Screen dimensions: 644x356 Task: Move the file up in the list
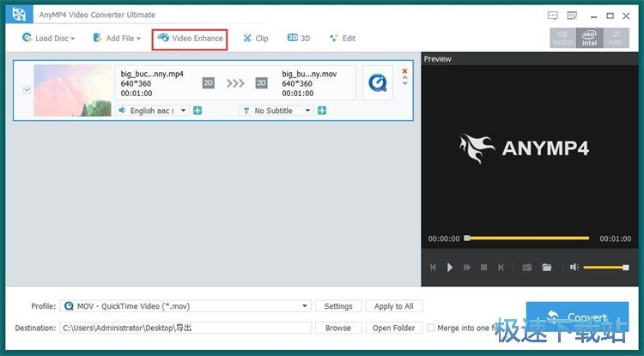pyautogui.click(x=405, y=77)
